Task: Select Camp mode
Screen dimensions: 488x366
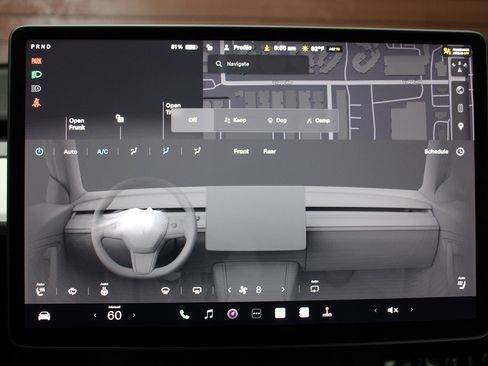Action: [318, 120]
